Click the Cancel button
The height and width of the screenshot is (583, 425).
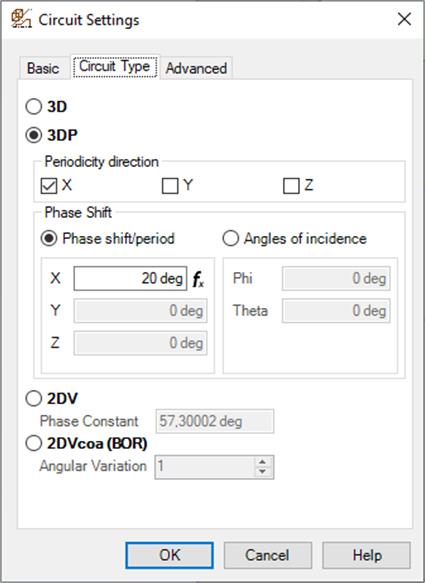click(x=267, y=555)
